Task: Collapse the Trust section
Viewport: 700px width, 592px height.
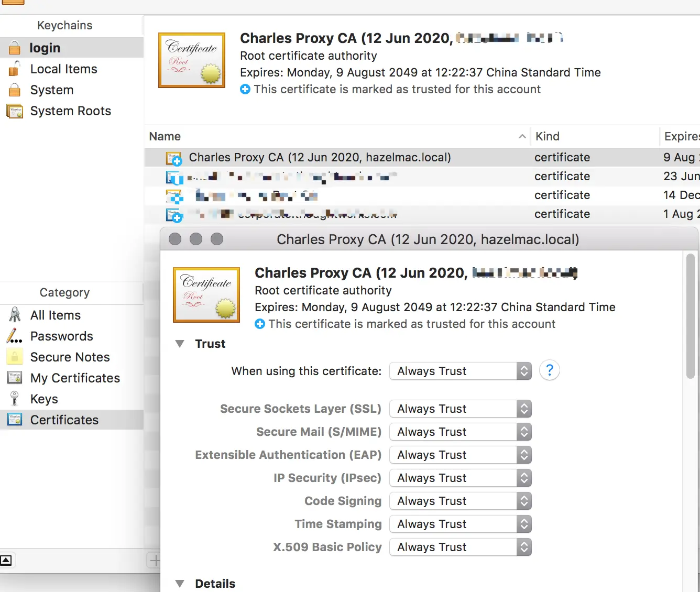Action: click(x=180, y=344)
